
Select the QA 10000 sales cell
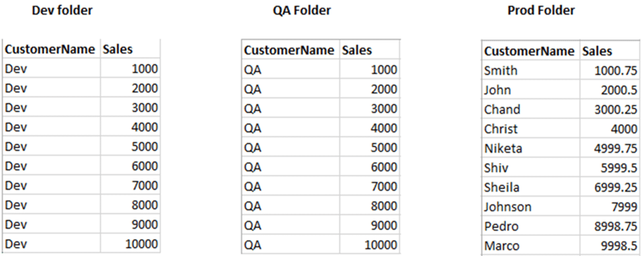pos(370,245)
